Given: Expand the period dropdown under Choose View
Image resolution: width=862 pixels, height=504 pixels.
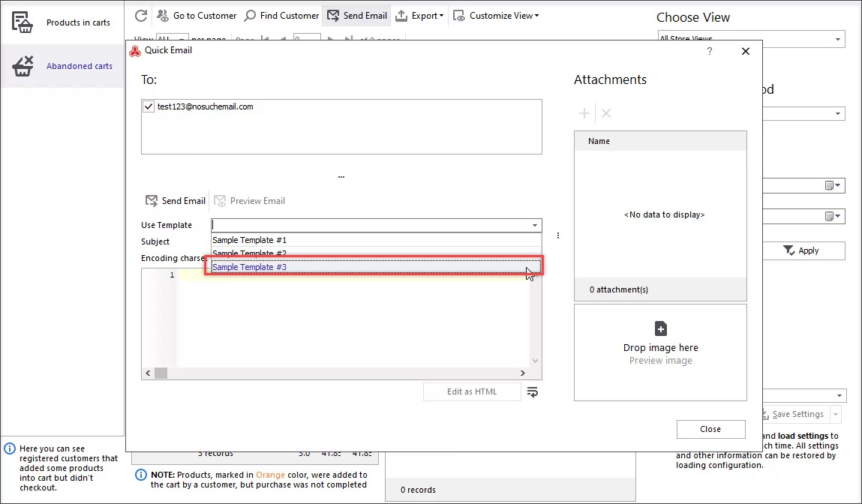Looking at the screenshot, I should (x=838, y=114).
